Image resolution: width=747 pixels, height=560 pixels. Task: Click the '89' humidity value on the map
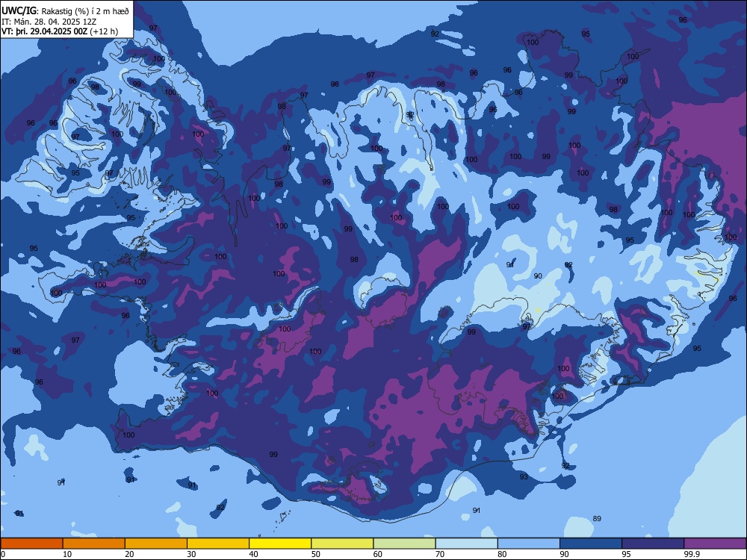[x=597, y=519]
